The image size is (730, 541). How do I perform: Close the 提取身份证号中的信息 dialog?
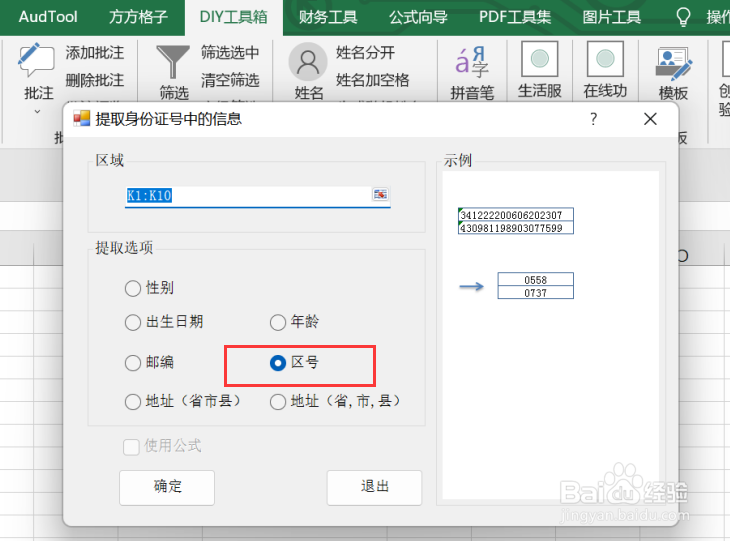[650, 119]
